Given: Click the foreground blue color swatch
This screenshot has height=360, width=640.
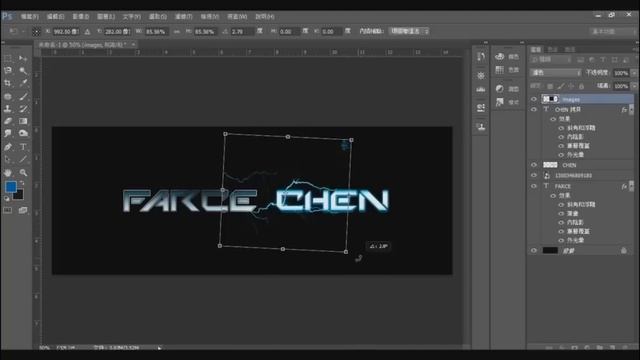Looking at the screenshot, I should [x=11, y=187].
